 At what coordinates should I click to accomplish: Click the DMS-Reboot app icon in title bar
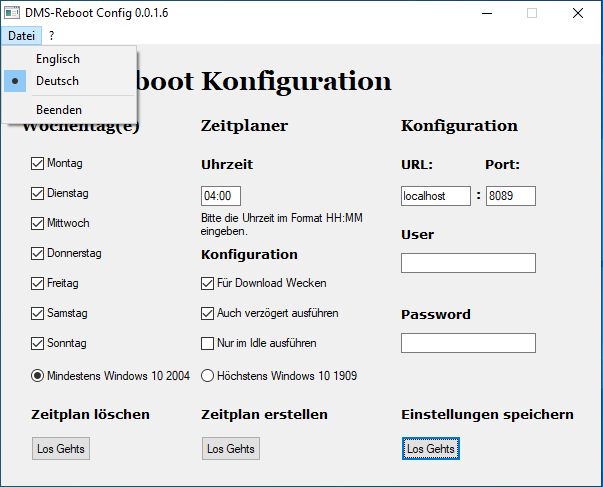pyautogui.click(x=12, y=13)
